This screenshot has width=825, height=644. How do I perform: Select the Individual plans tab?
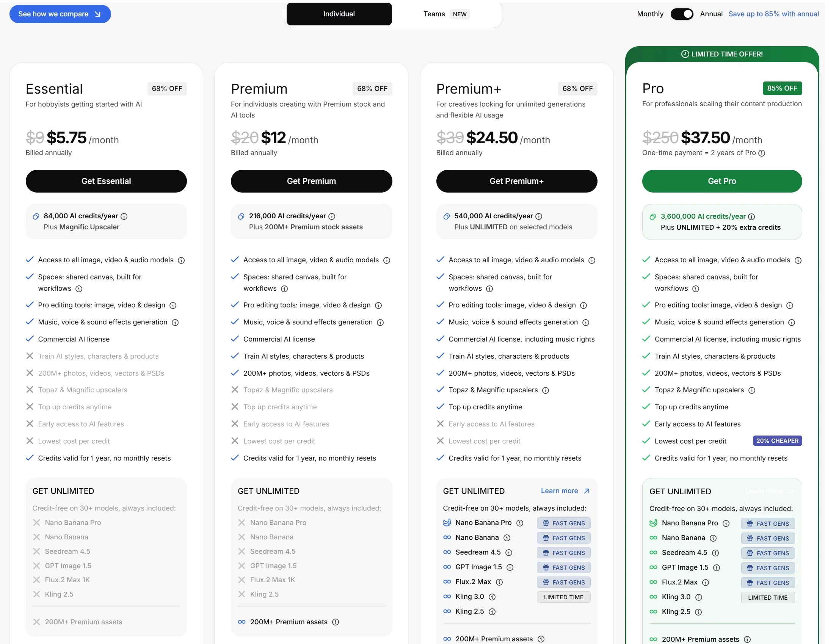point(339,14)
